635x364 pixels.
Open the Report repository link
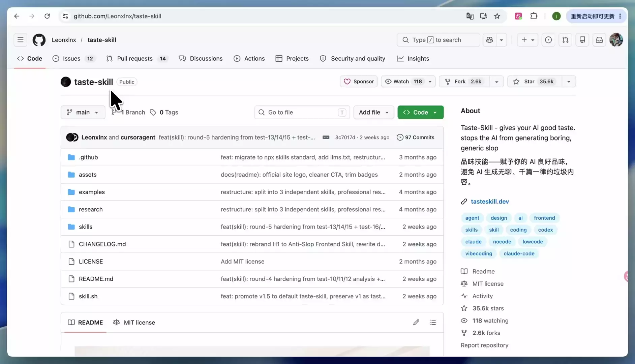484,345
